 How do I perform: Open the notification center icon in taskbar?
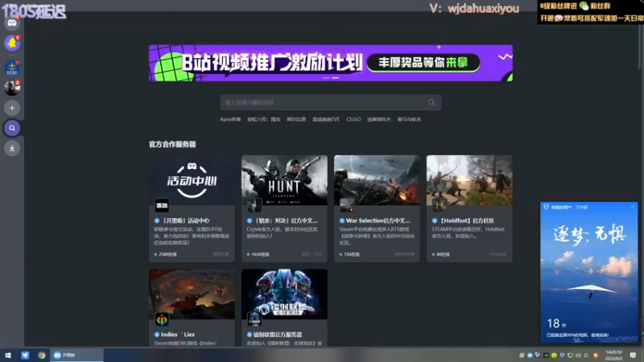633,356
